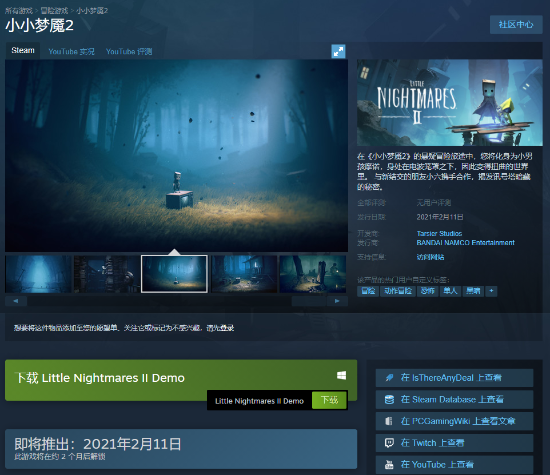Click the IsThereAnyDeal rocket icon
Viewport: 550px width, 475px height.
pos(389,378)
